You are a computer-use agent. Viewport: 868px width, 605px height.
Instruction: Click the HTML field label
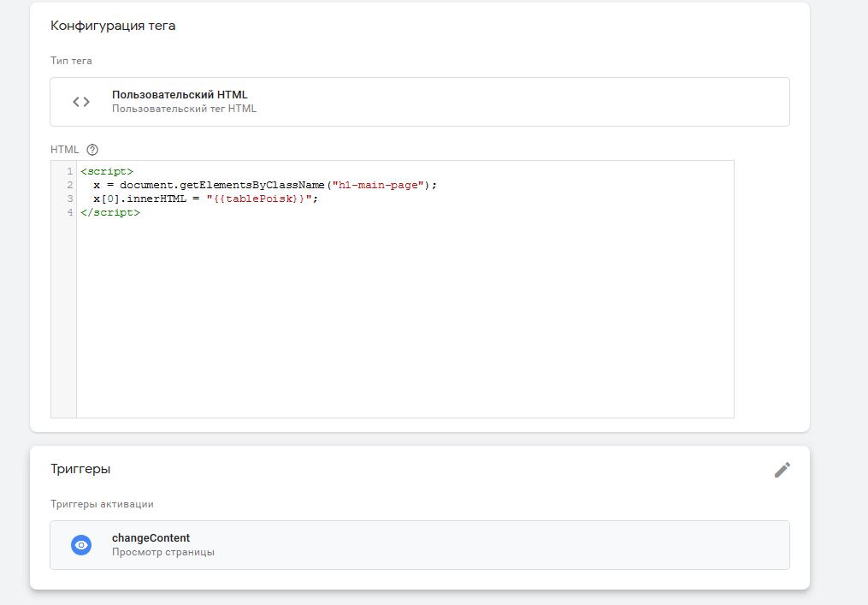tap(65, 150)
